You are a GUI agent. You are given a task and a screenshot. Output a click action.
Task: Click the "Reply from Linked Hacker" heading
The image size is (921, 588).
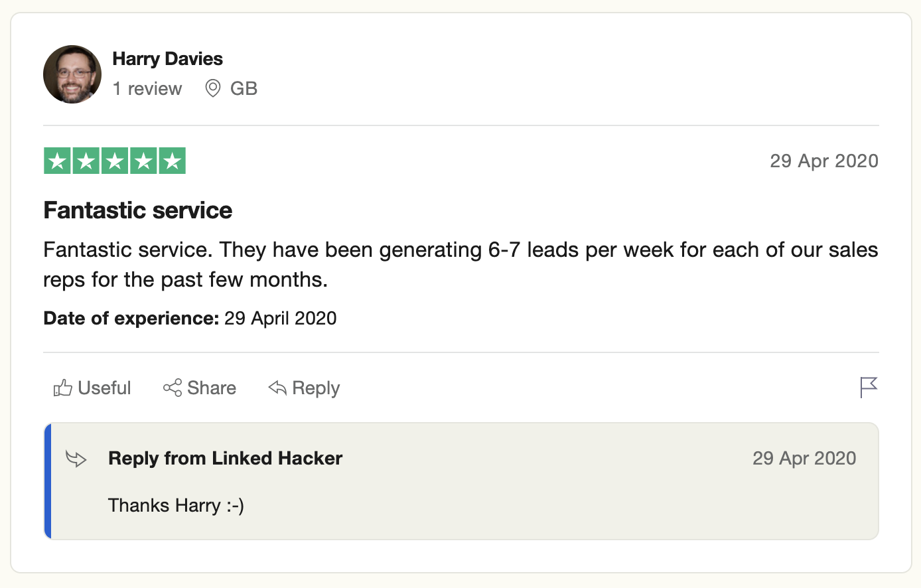click(225, 459)
